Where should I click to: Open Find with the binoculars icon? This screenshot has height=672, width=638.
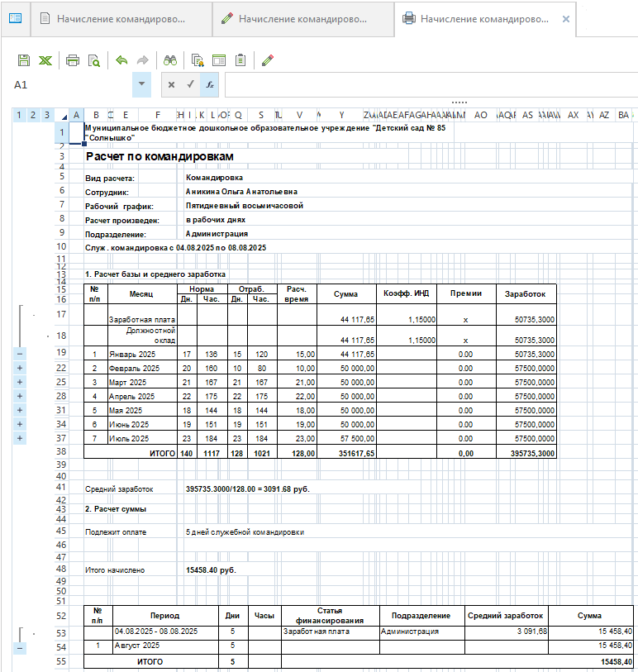pos(170,60)
